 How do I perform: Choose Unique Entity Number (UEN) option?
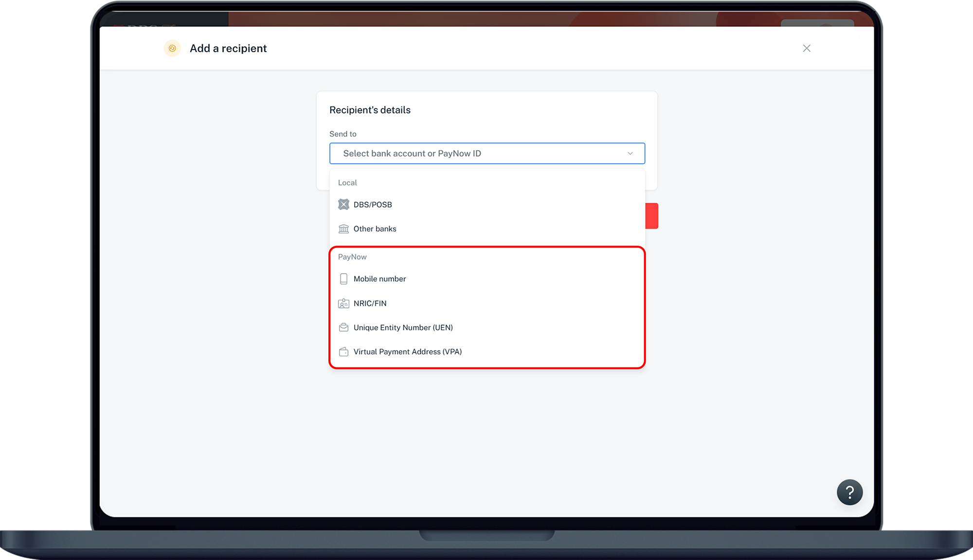point(403,328)
